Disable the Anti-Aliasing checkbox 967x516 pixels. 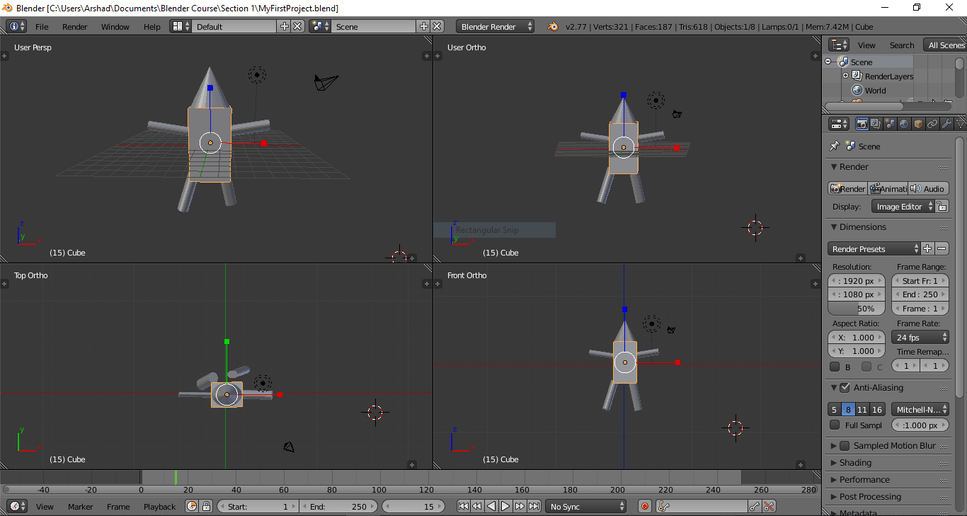(845, 388)
